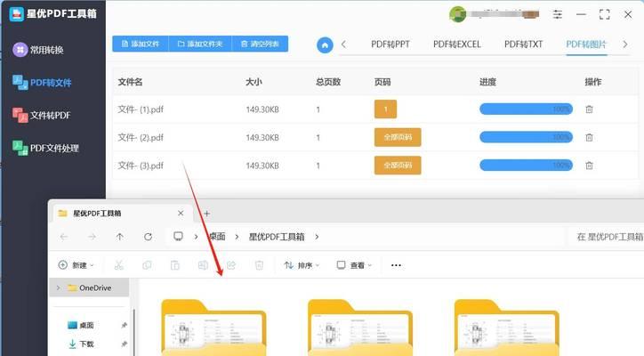Viewport: 644px width, 356px height.
Task: Click the Share icon in Explorer toolbar
Action: [230, 265]
